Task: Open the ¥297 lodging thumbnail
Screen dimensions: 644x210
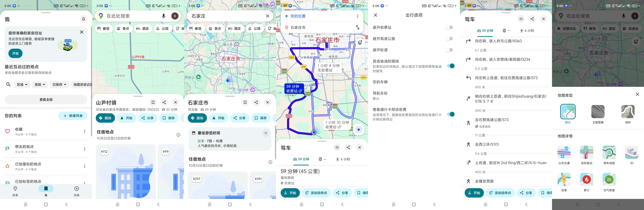Action: pos(218,185)
